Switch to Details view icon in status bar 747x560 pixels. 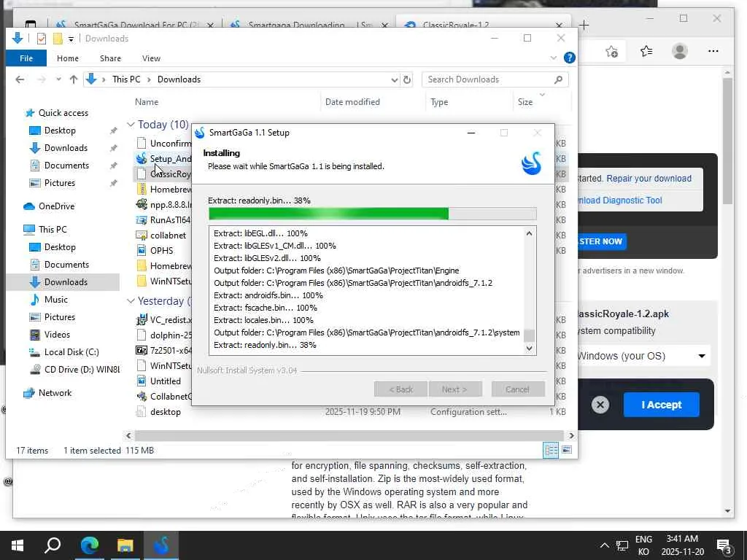pyautogui.click(x=551, y=450)
